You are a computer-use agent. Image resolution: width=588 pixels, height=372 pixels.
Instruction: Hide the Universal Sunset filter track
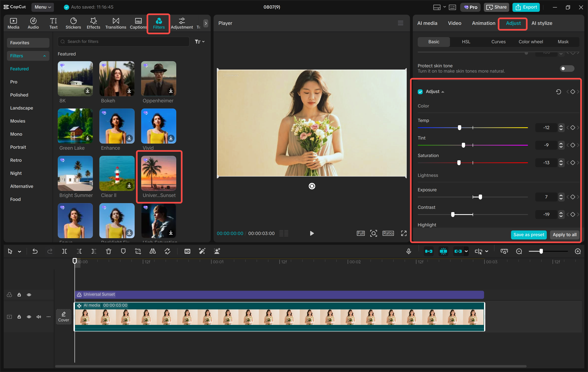29,295
